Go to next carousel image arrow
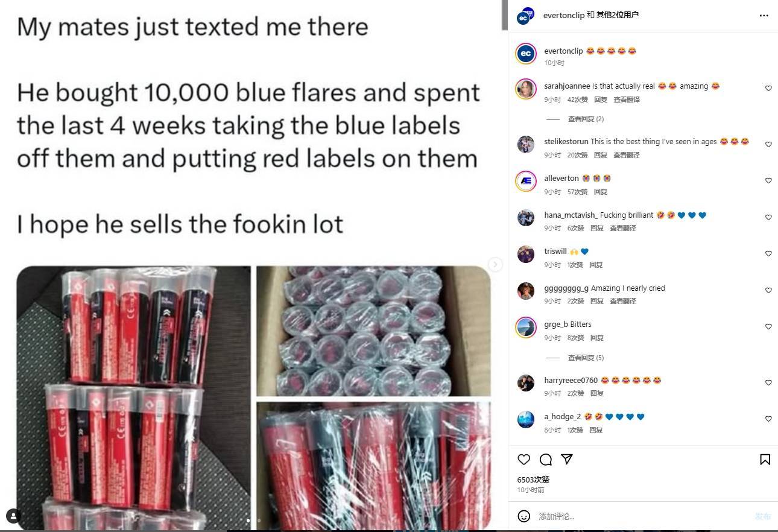This screenshot has width=778, height=532. pos(495,264)
